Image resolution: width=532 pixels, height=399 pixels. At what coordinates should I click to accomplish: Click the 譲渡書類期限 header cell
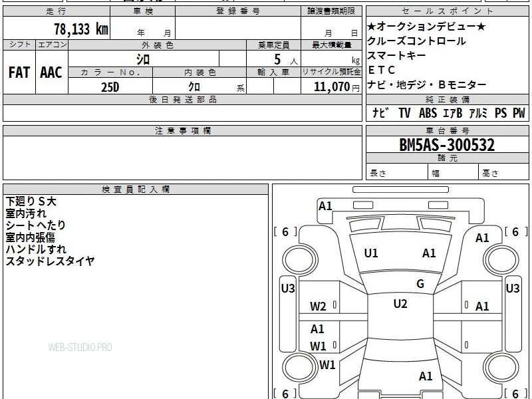click(x=331, y=11)
